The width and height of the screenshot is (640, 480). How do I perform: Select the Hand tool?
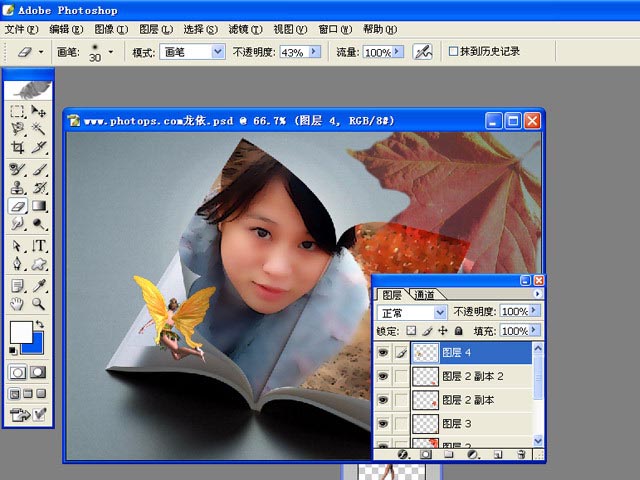click(18, 302)
